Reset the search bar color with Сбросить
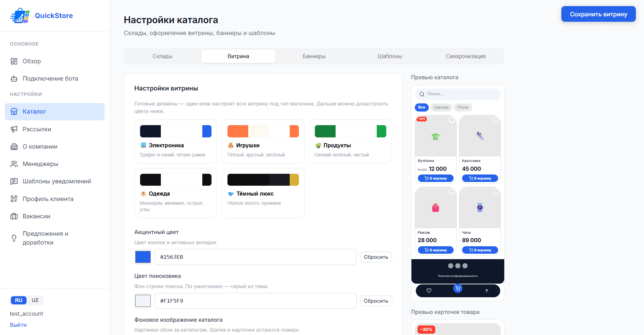 [x=376, y=301]
